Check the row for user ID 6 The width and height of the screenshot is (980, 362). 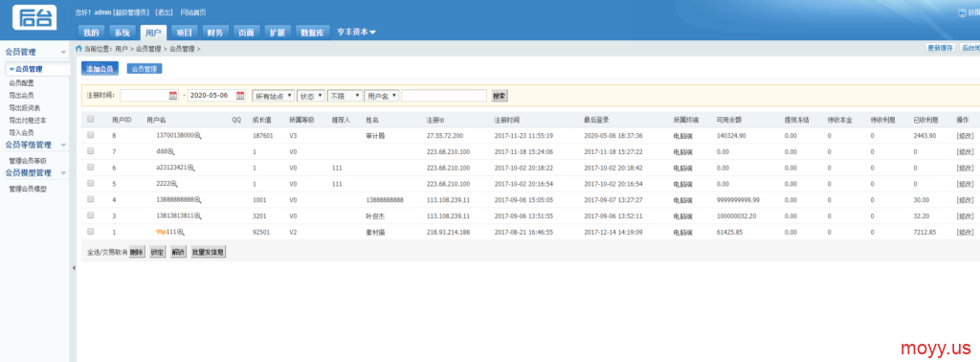(91, 168)
